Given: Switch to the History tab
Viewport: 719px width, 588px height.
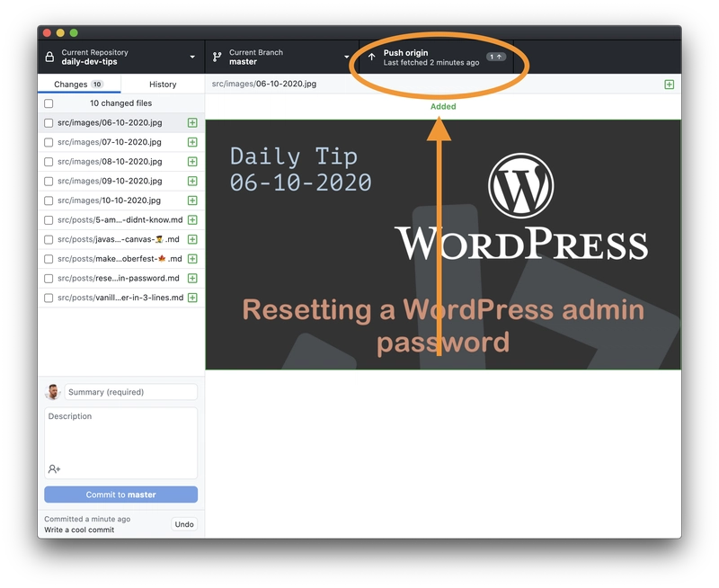Looking at the screenshot, I should pyautogui.click(x=163, y=85).
